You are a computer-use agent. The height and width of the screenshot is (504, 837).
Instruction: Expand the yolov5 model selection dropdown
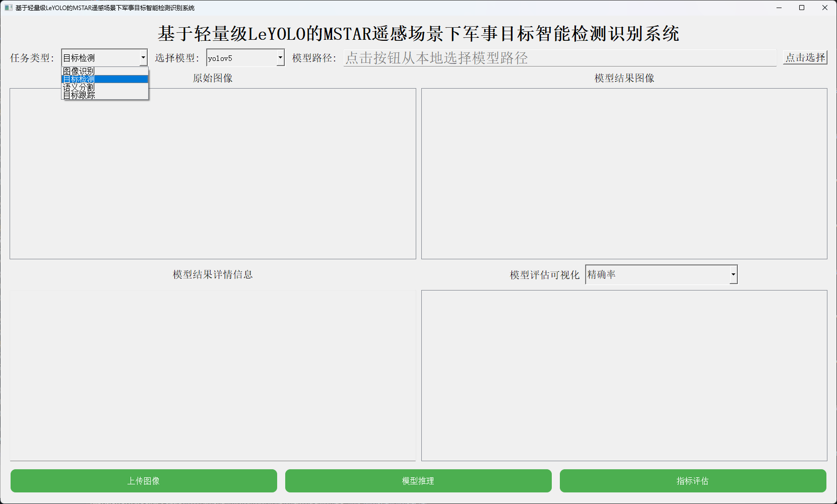pos(245,58)
